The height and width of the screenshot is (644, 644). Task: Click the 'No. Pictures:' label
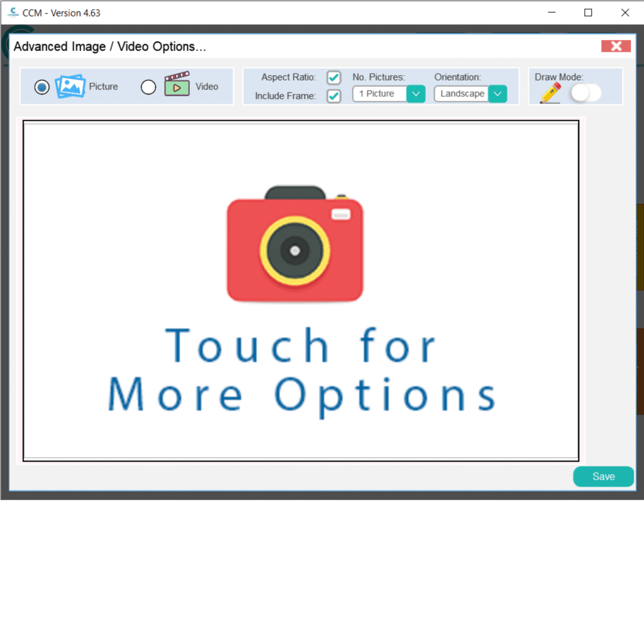point(379,77)
